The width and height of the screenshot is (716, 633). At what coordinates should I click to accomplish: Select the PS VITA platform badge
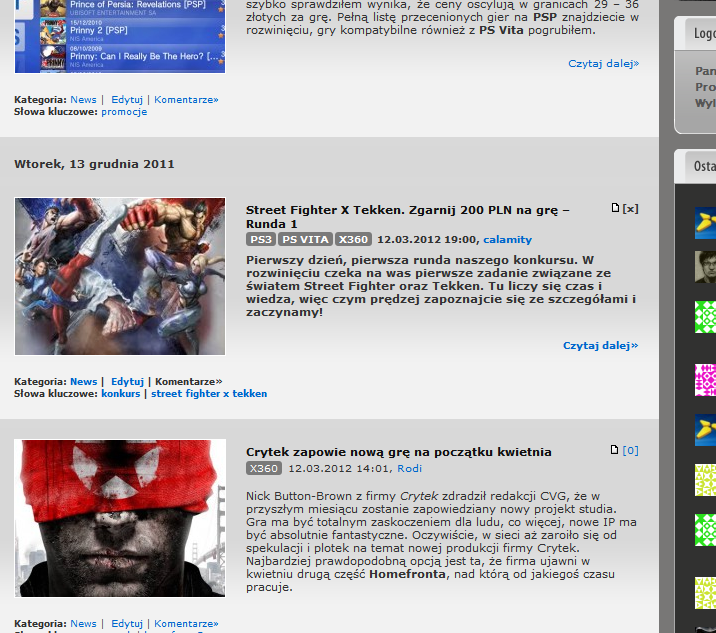tap(305, 240)
